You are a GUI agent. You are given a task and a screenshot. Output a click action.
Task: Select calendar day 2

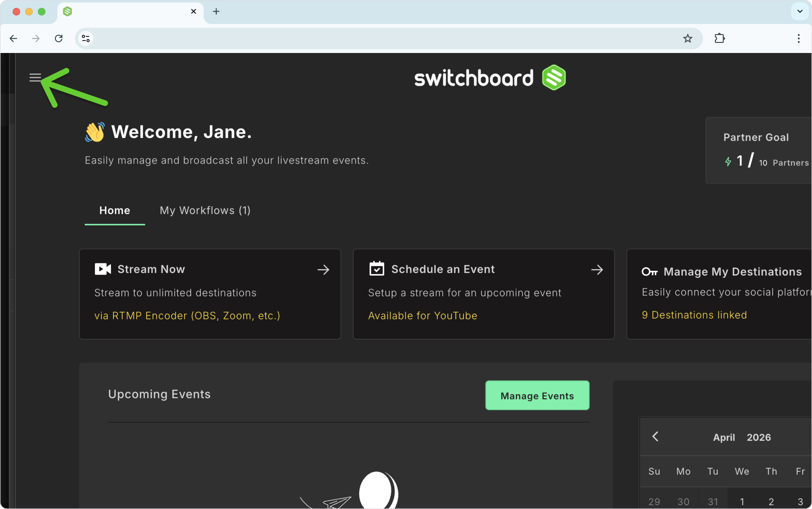coord(771,502)
